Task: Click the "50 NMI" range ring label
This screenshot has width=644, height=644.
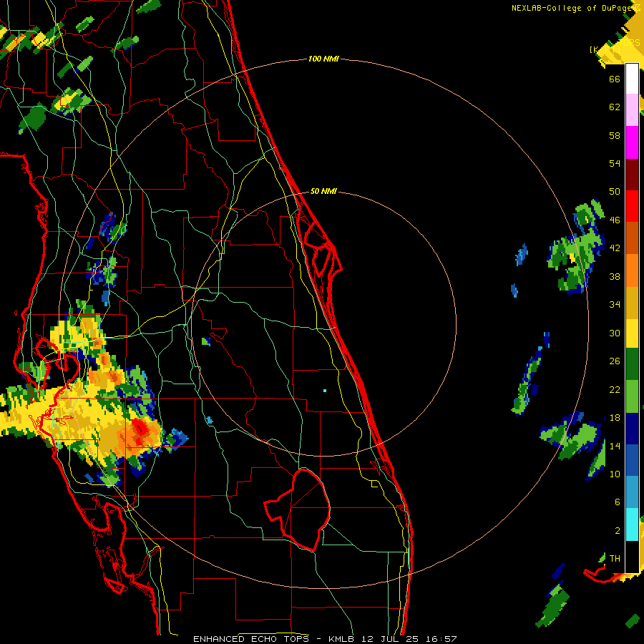Action: (323, 191)
